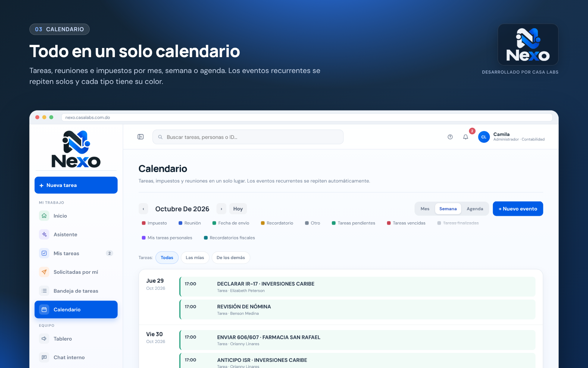Open Solicitadas por mí in the sidebar

[76, 272]
